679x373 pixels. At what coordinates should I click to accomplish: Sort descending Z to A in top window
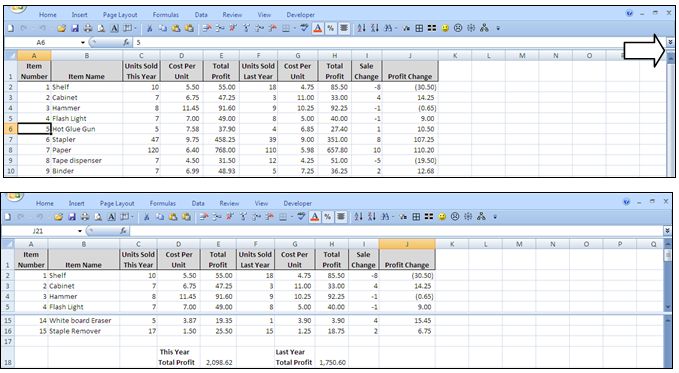(x=375, y=28)
